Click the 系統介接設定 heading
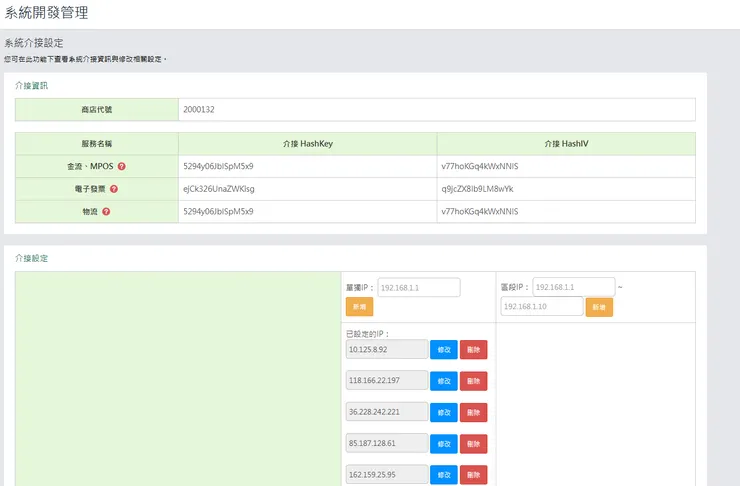 coord(34,43)
